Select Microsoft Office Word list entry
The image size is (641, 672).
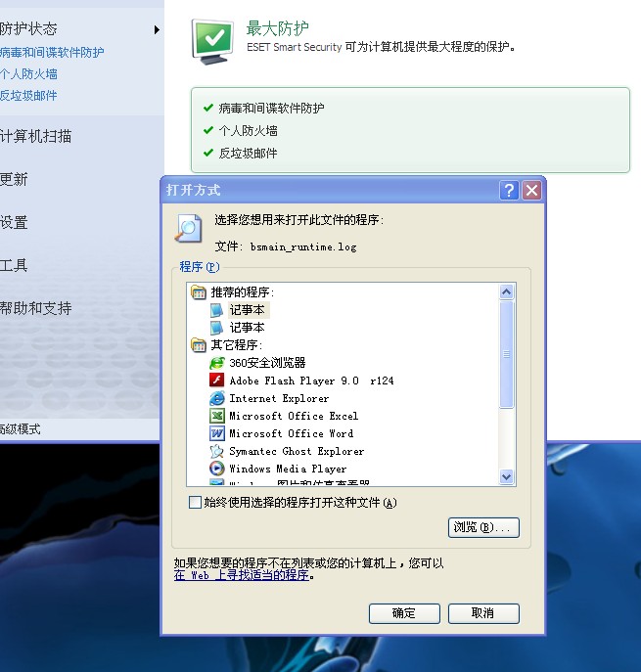291,433
